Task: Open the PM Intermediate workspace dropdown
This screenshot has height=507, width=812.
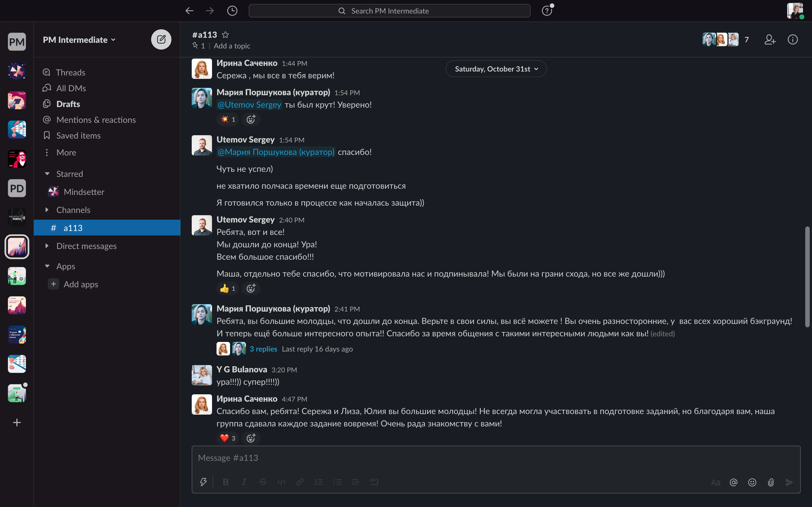Action: pos(79,39)
